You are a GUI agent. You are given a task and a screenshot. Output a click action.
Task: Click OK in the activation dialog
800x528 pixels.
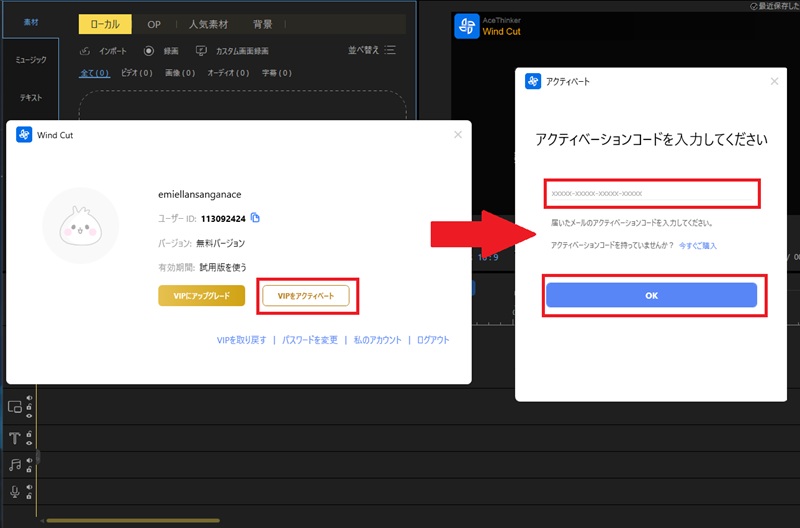click(x=652, y=295)
